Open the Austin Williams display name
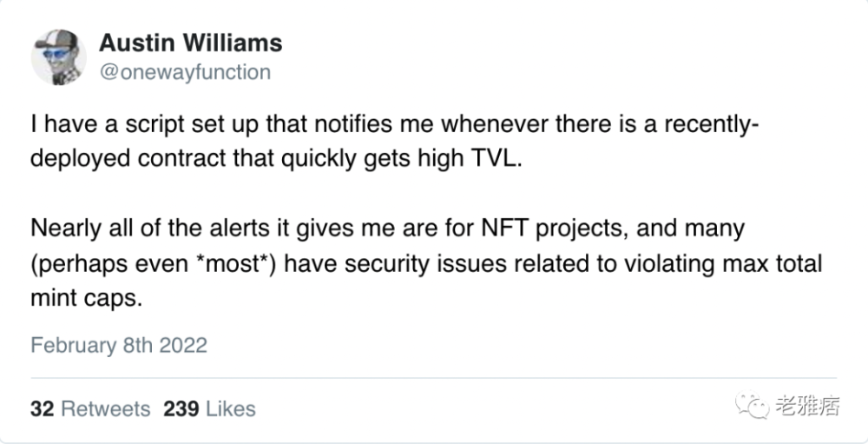Viewport: 868px width, 444px height. point(191,43)
